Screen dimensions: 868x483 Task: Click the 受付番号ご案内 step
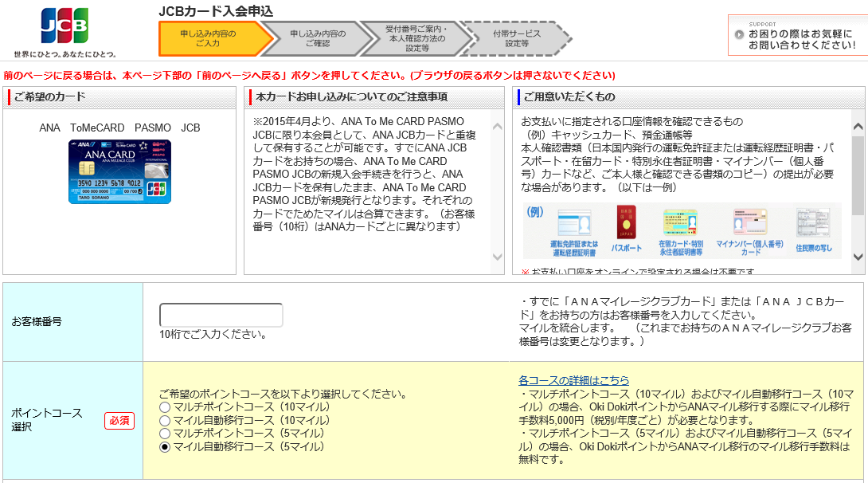(416, 39)
